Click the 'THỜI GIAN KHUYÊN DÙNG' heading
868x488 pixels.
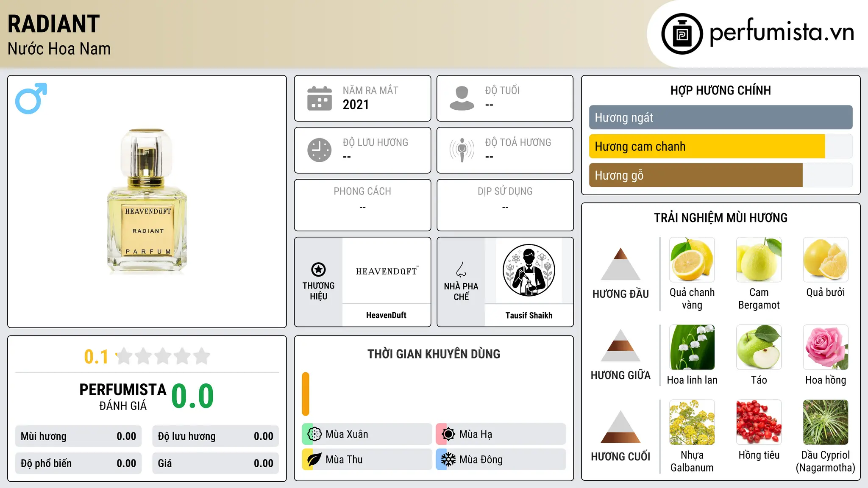tap(434, 354)
